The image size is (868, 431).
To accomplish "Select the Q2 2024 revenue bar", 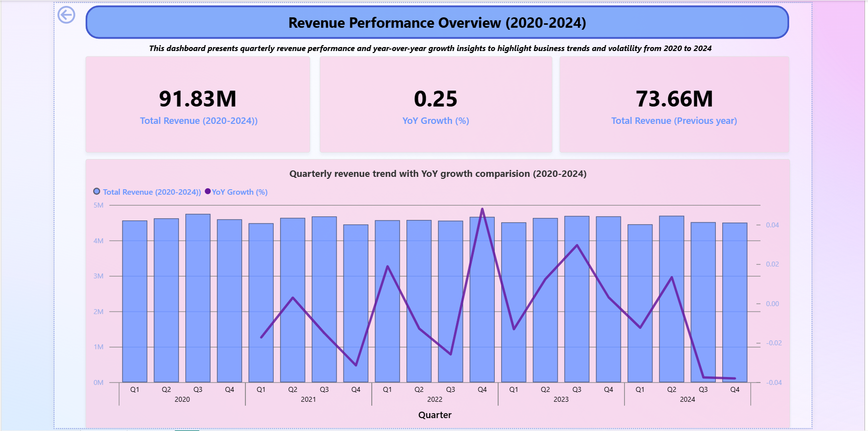I will (x=672, y=299).
